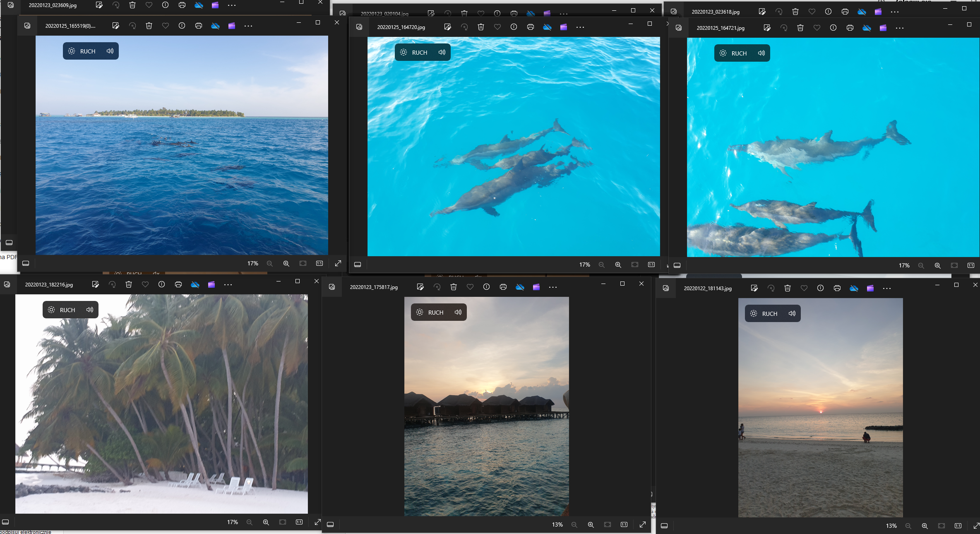Enter fullscreen in 20220123_182216 window
Image resolution: width=980 pixels, height=534 pixels.
click(317, 522)
